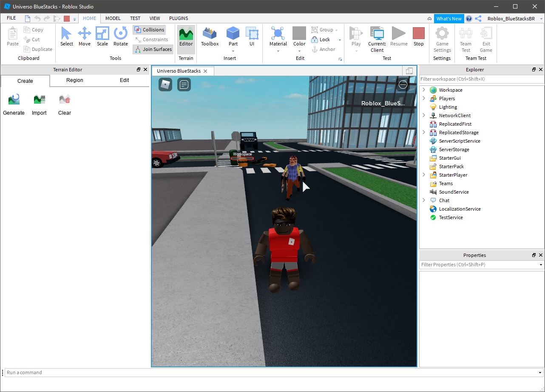This screenshot has width=545, height=392.
Task: Select TestService in Explorer
Action: (x=451, y=217)
